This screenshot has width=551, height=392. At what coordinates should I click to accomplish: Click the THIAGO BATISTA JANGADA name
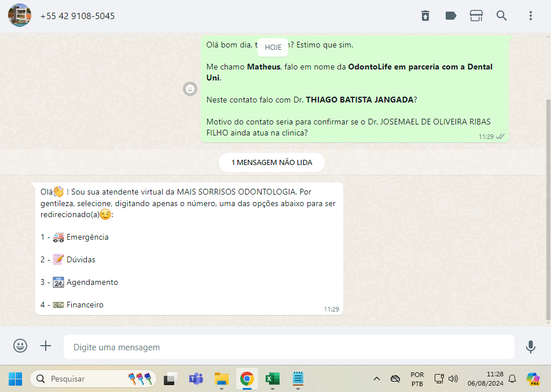[x=359, y=100]
